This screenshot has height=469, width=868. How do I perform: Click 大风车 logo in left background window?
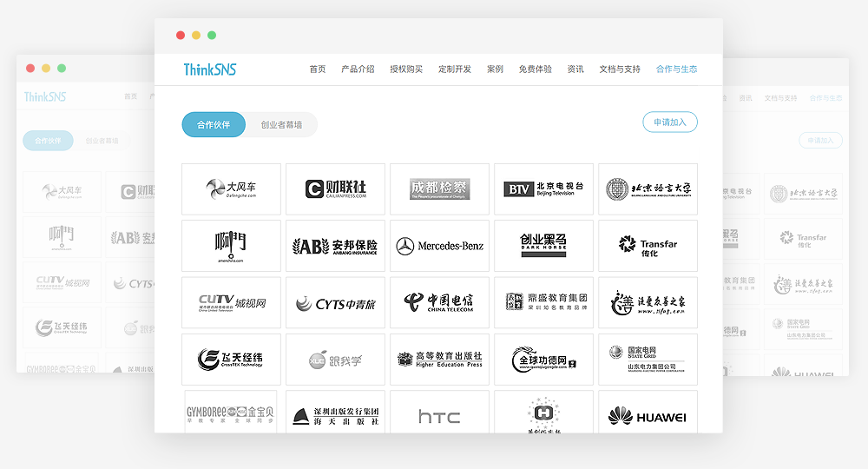(x=62, y=192)
